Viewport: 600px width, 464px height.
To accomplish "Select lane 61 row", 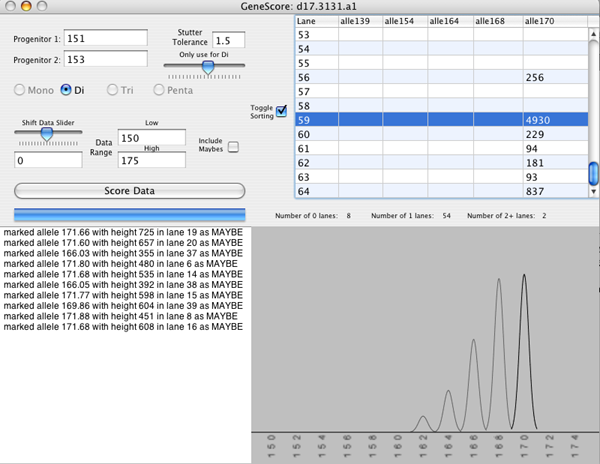I will 442,148.
